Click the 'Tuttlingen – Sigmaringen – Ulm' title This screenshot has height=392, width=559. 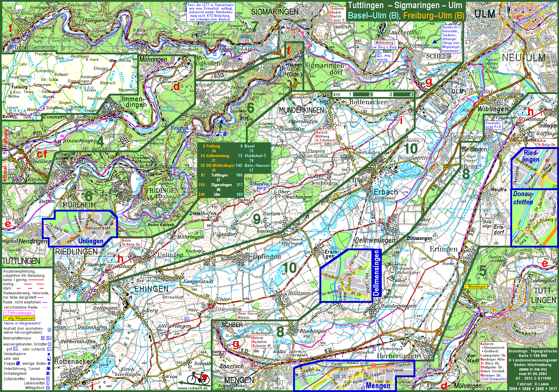click(405, 5)
